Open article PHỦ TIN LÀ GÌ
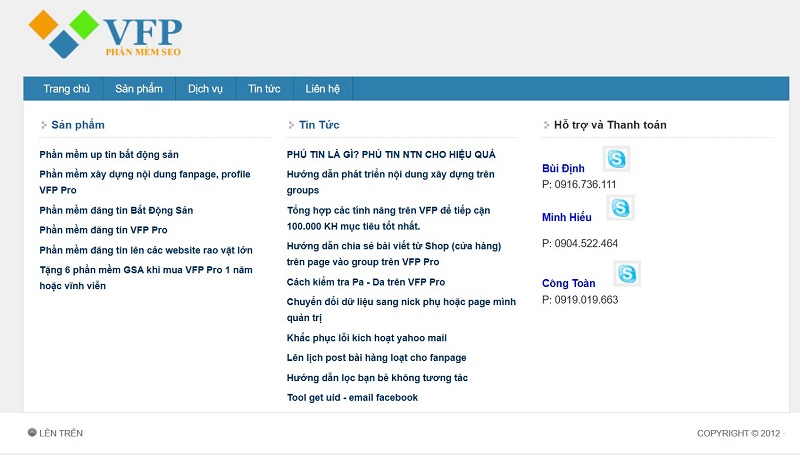The width and height of the screenshot is (800, 455). tap(391, 154)
